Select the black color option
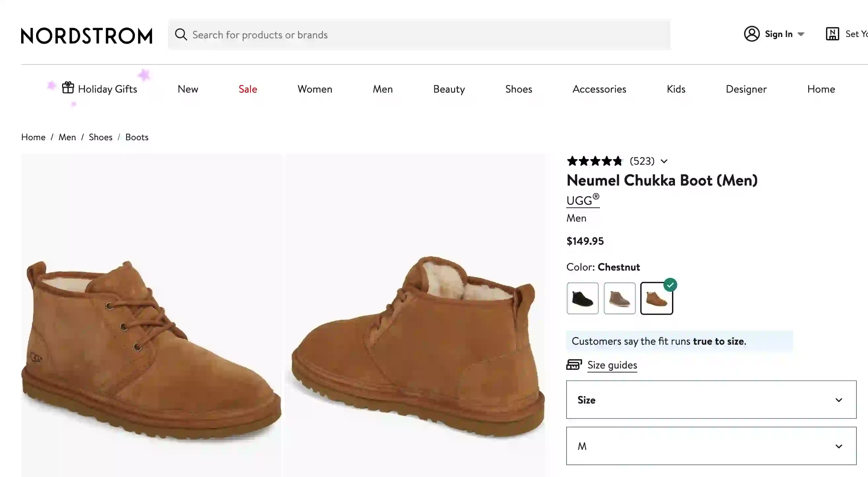868x477 pixels. (x=582, y=298)
